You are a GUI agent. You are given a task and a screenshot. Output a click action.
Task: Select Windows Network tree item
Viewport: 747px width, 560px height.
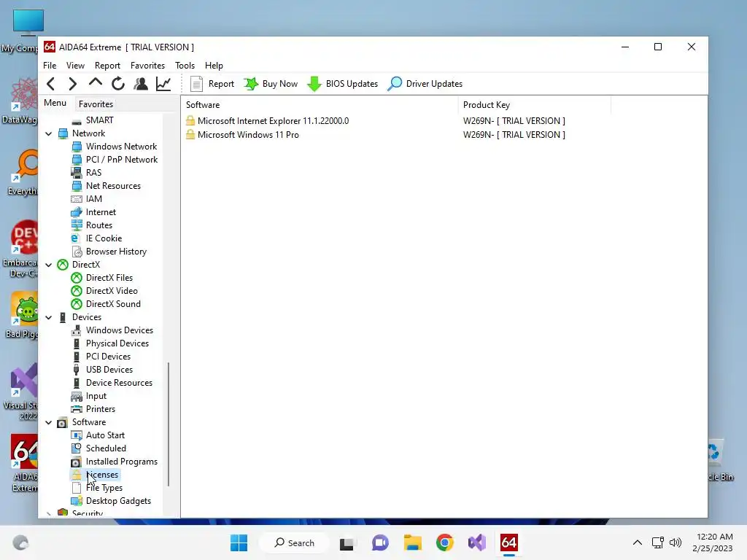click(122, 147)
